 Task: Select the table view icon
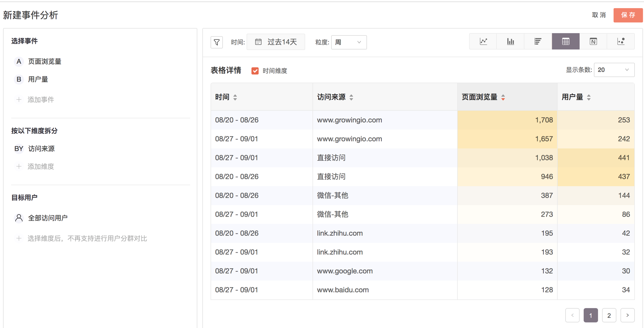(565, 42)
